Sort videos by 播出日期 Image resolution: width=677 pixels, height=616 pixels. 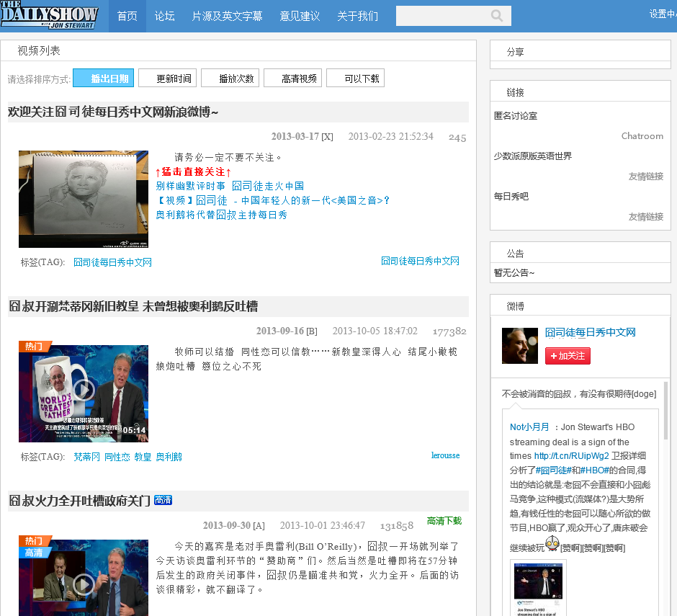coord(103,79)
